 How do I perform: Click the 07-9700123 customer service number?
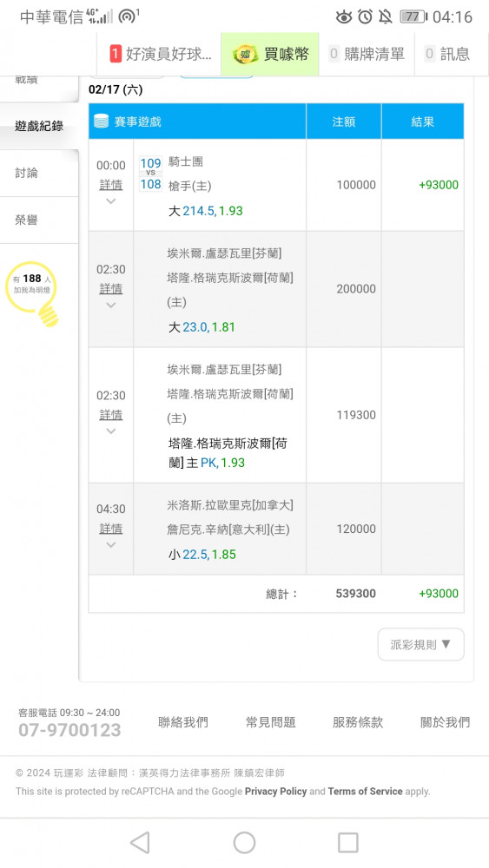[x=69, y=730]
